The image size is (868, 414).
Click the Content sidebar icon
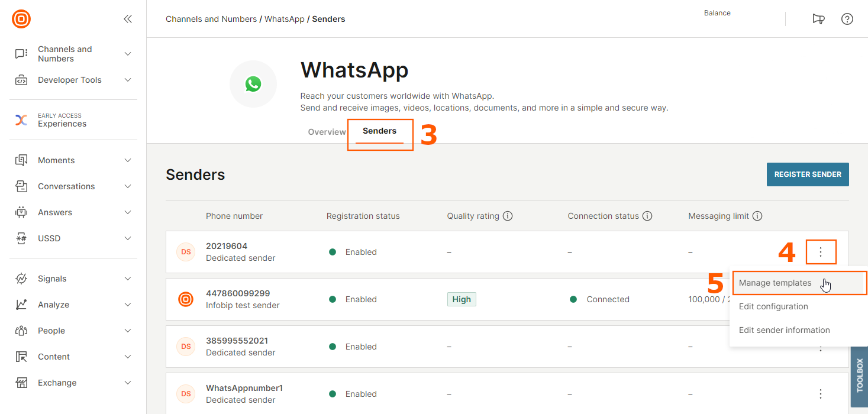tap(21, 357)
